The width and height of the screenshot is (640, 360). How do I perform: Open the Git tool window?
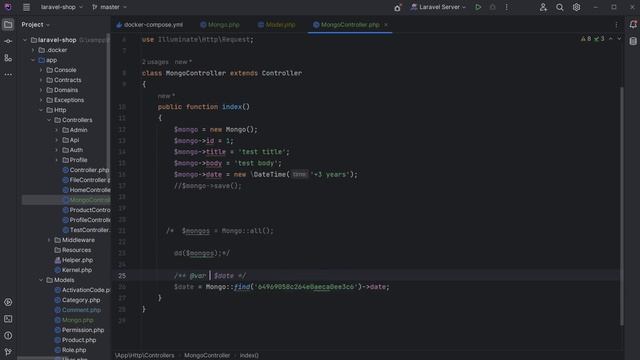tap(8, 352)
